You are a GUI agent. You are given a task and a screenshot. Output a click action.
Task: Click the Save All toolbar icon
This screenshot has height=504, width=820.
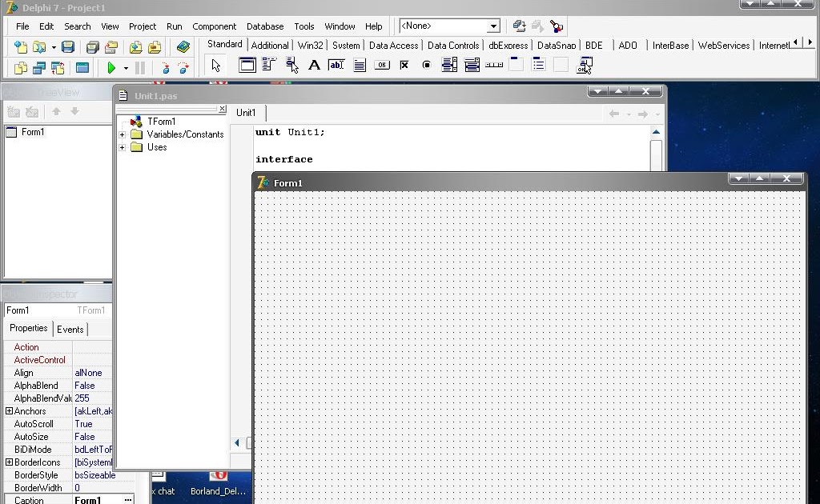(93, 47)
